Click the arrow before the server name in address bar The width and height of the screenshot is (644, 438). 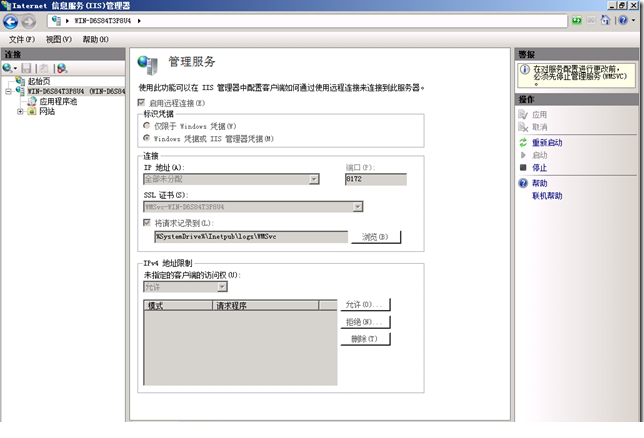(67, 21)
